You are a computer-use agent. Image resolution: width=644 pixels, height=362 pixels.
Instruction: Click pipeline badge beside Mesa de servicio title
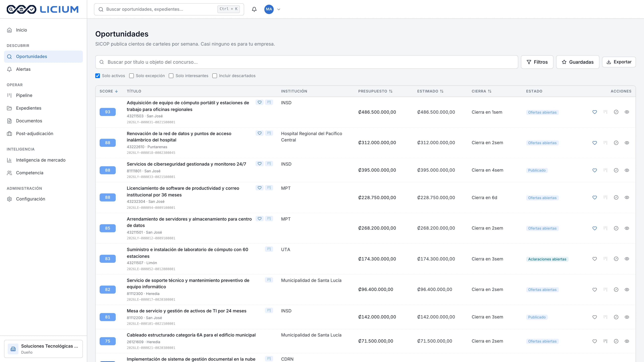coord(269,311)
